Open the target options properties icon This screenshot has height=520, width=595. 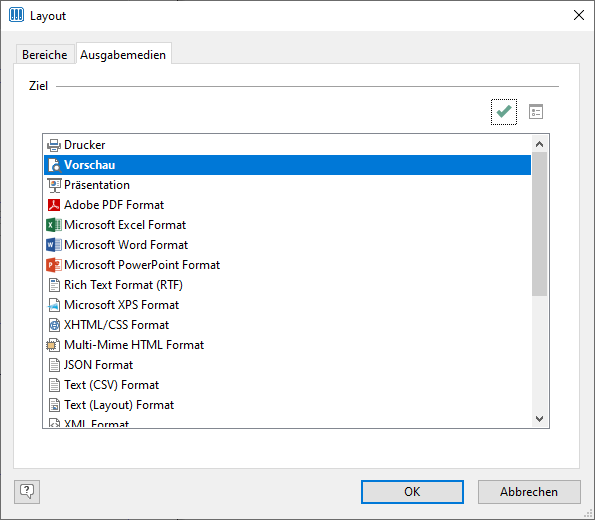[x=536, y=112]
